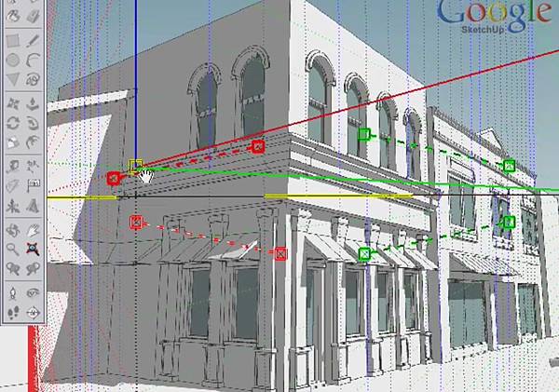This screenshot has height=392, width=559.
Task: Select the Tape Measure tool
Action: pyautogui.click(x=13, y=166)
